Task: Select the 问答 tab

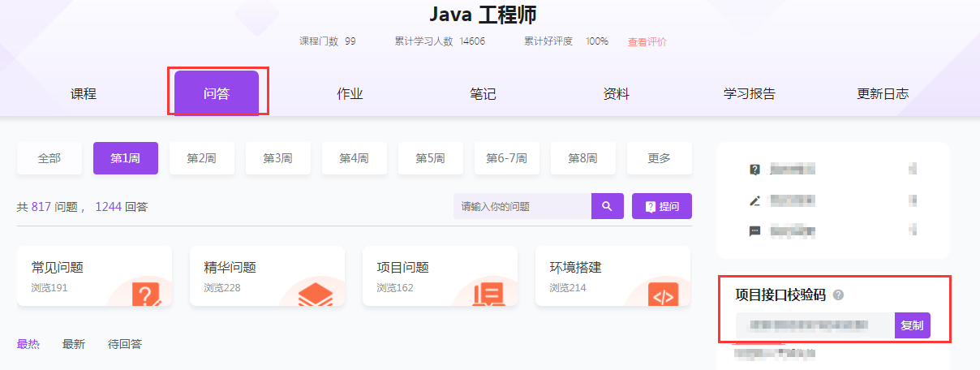Action: click(217, 93)
